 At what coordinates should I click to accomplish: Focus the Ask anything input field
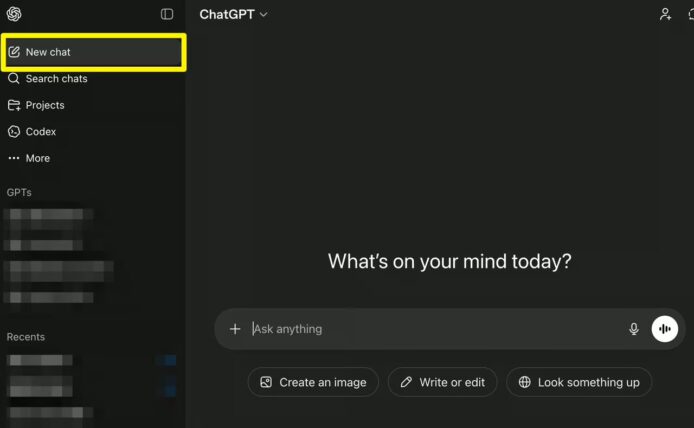coord(430,329)
